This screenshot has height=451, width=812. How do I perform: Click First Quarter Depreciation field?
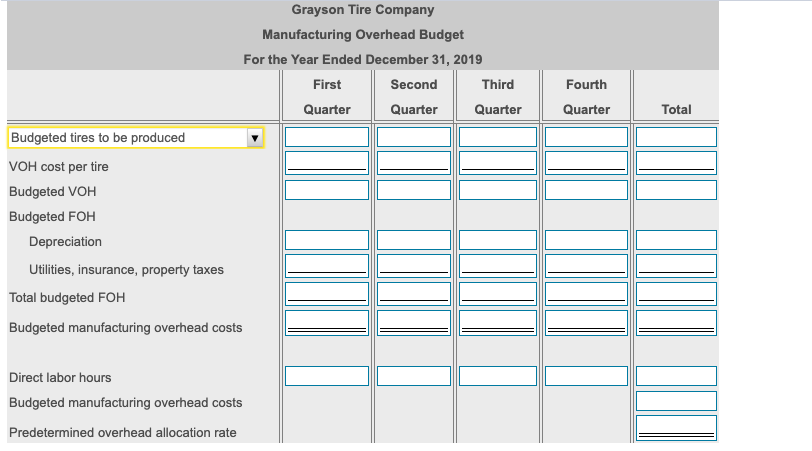click(327, 240)
